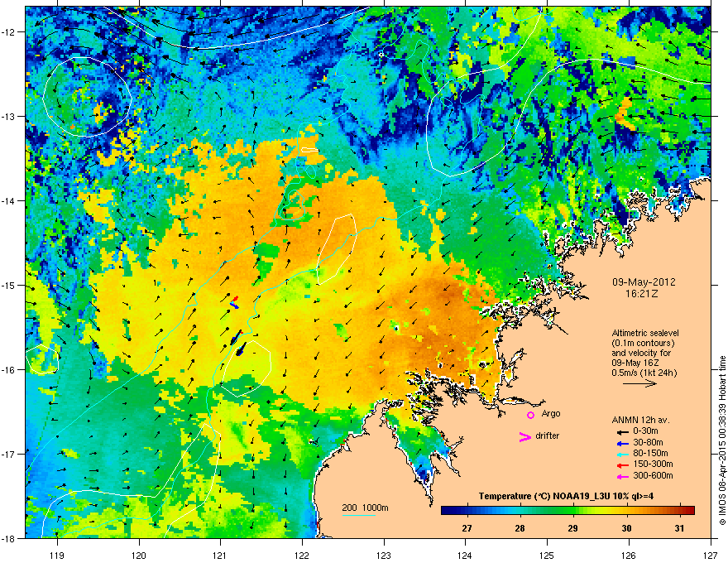The image size is (728, 563).
Task: Click the time label 16:21Z
Action: (642, 294)
